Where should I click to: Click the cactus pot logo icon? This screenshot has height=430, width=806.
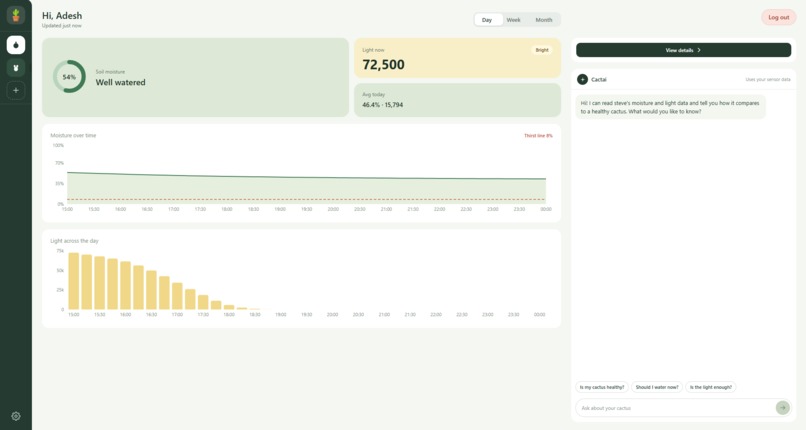(x=16, y=15)
